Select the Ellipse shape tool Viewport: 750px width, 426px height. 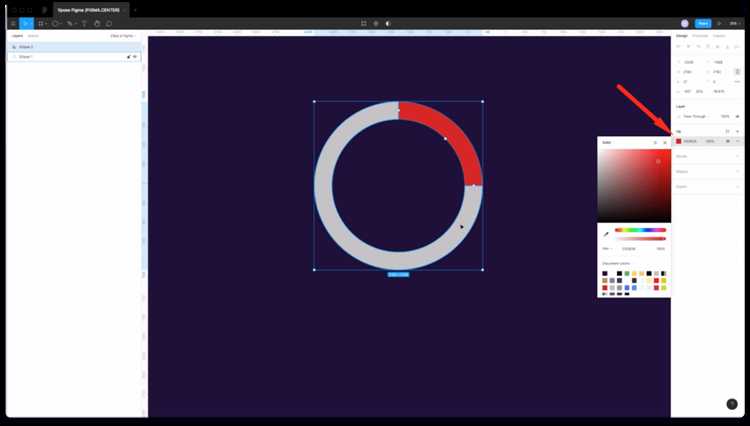tap(55, 23)
